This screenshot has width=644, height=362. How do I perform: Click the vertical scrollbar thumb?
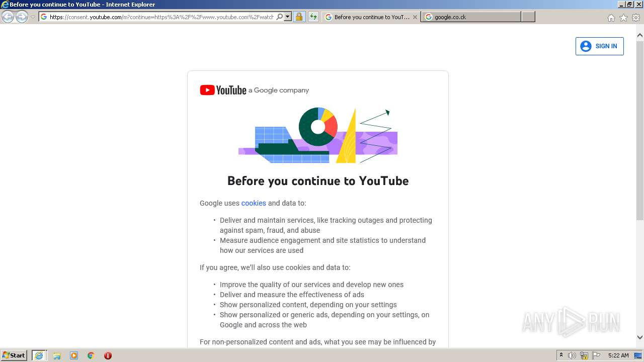click(639, 130)
